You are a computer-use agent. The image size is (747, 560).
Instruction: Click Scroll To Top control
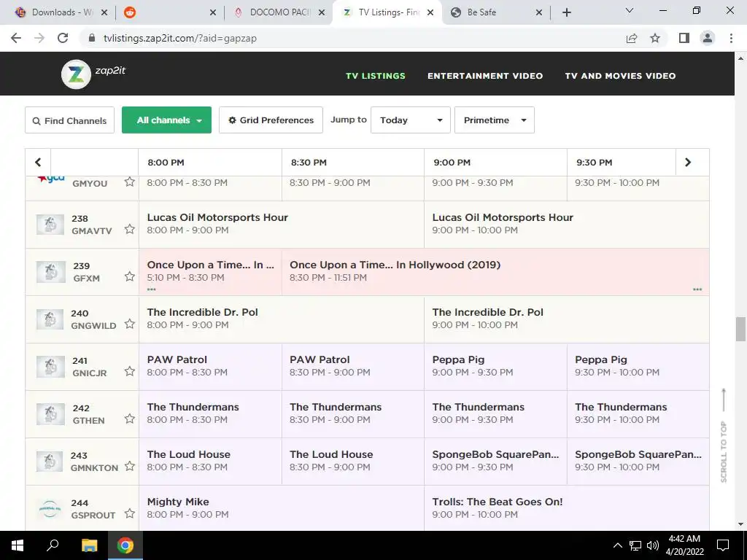[724, 435]
